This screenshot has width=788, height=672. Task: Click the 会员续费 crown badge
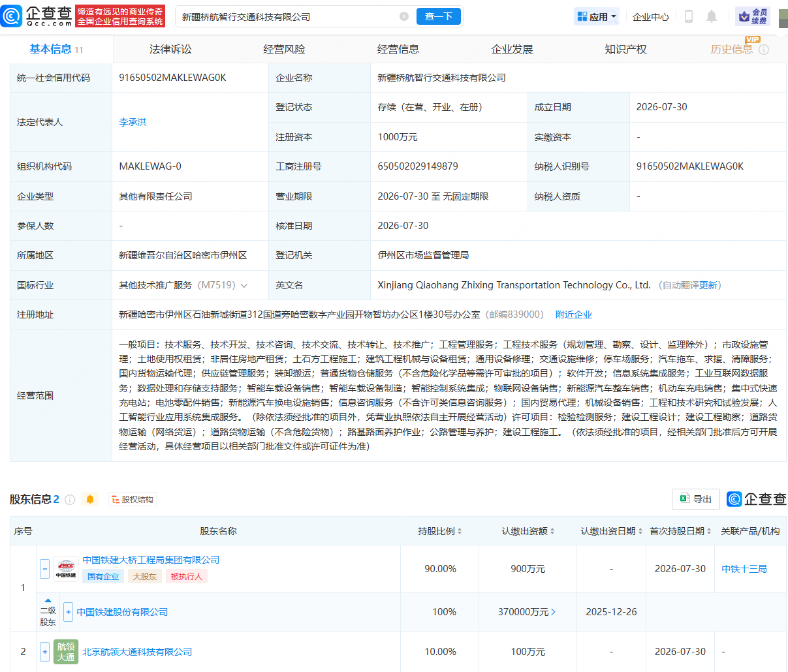[753, 17]
